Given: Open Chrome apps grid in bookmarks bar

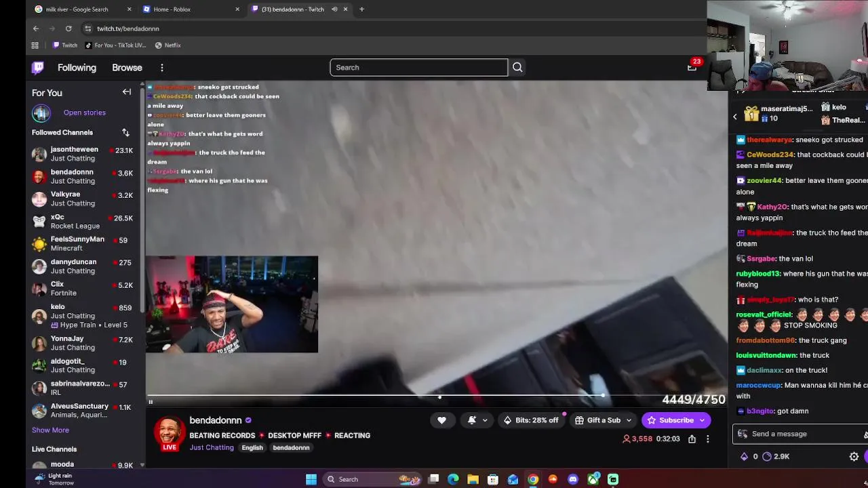Looking at the screenshot, I should [35, 45].
